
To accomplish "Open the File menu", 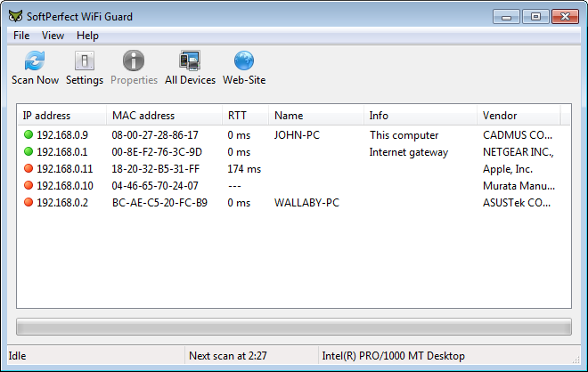I will (21, 36).
